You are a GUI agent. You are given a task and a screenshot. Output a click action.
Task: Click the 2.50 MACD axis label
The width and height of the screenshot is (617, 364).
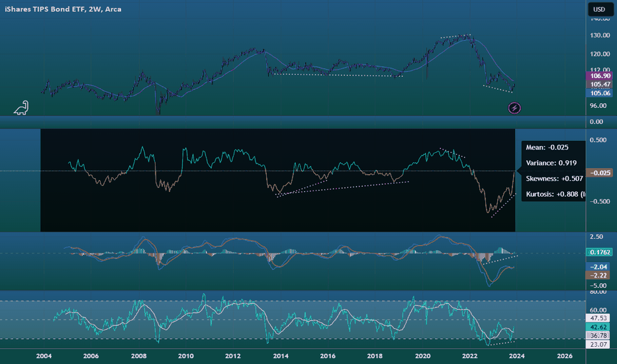click(596, 236)
